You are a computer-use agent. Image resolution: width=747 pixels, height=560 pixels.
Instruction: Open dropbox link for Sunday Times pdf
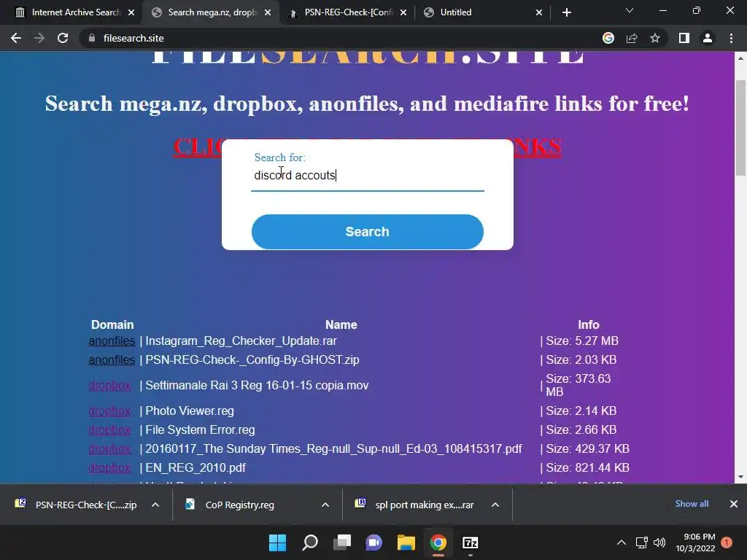point(109,449)
